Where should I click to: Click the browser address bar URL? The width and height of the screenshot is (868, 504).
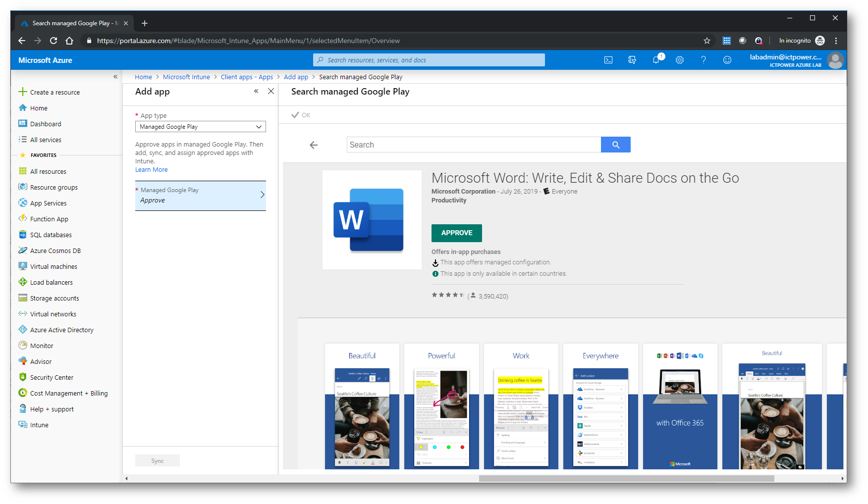[x=248, y=41]
